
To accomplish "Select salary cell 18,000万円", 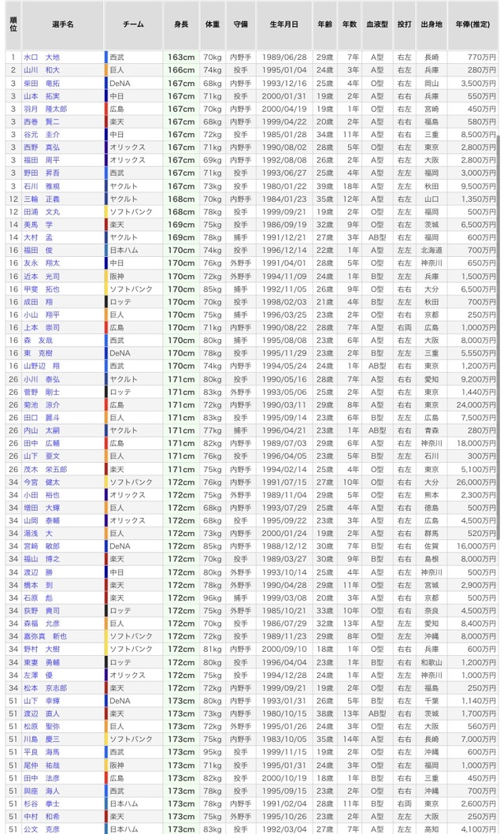I will (472, 443).
